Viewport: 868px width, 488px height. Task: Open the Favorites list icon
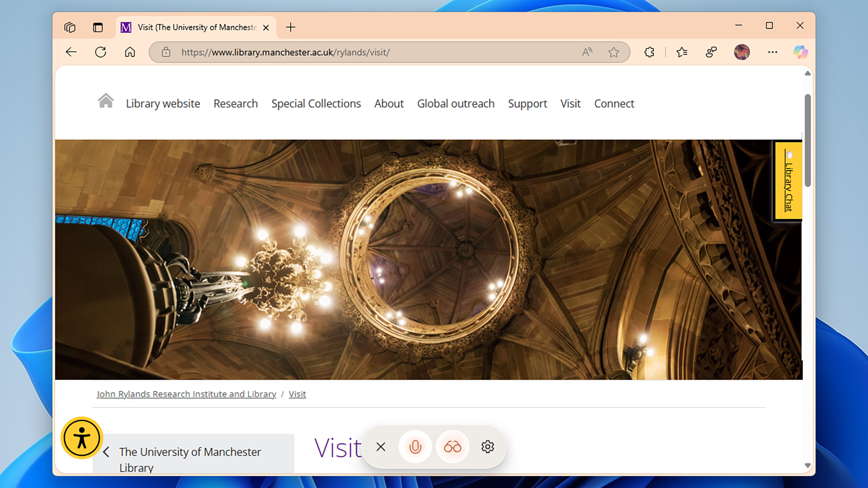point(682,52)
